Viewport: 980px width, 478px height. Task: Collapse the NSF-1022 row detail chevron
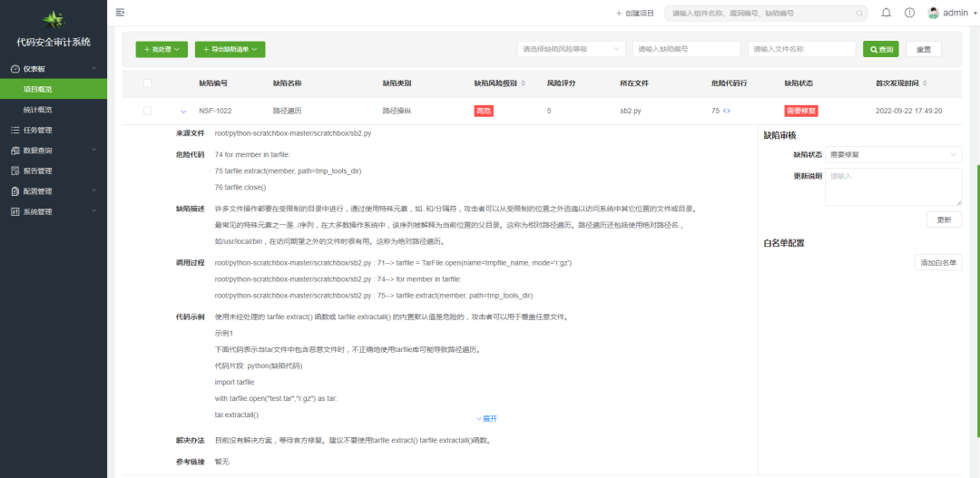point(183,111)
